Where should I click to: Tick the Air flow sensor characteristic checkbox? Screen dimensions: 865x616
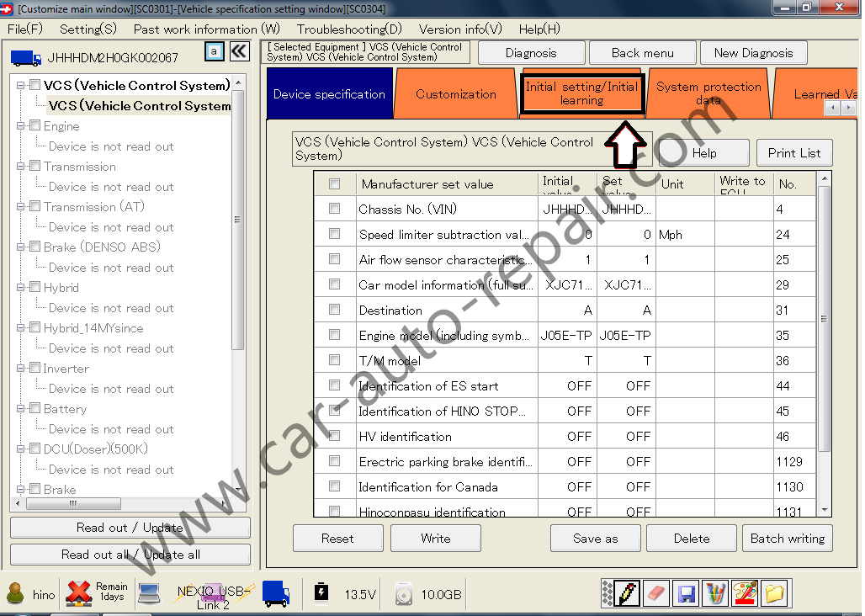click(334, 258)
